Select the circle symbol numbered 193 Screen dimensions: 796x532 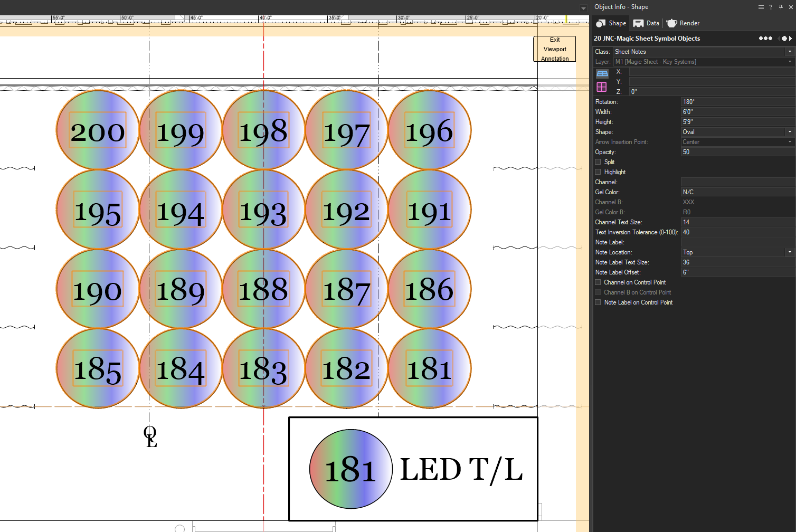[263, 210]
